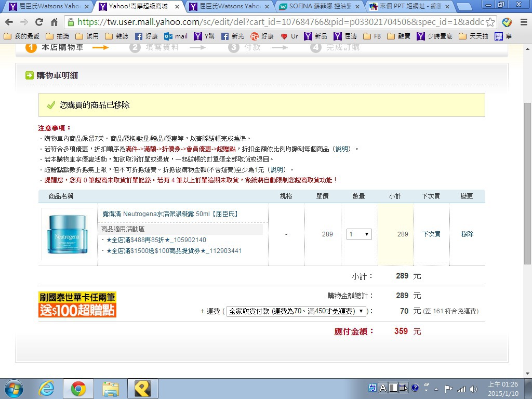532x399 pixels.
Task: Open Windows Explorer from taskbar
Action: 111,389
